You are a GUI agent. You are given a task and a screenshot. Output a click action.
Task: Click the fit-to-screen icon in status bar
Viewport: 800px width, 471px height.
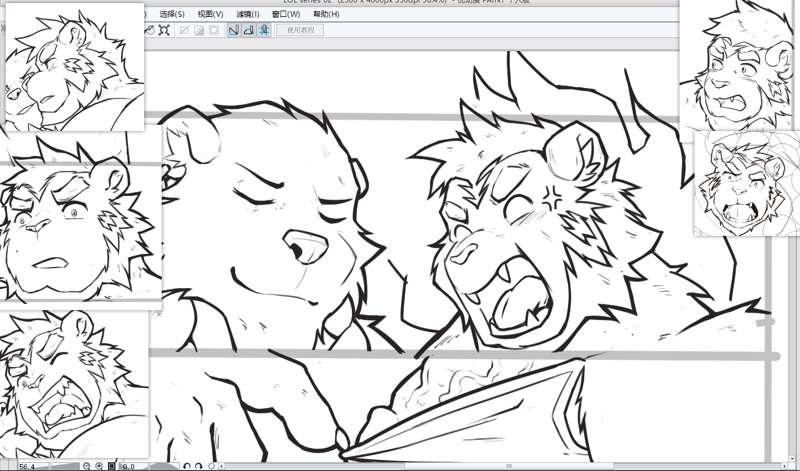coord(111,466)
